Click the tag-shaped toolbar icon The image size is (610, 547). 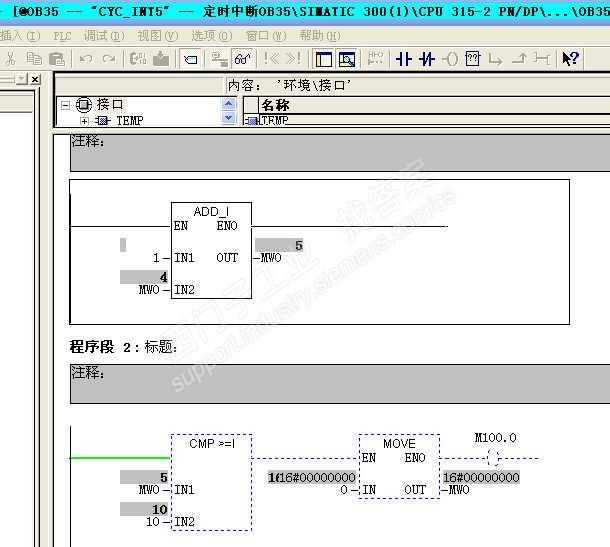tap(191, 60)
